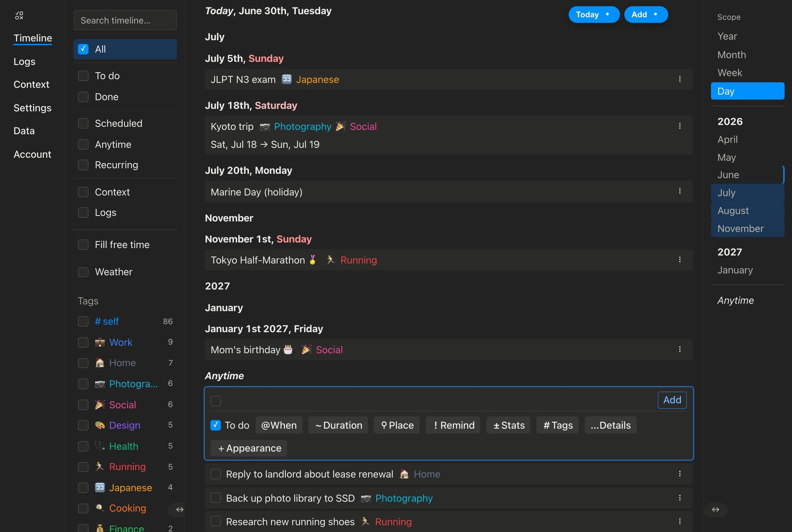Enable Fill free time option
The height and width of the screenshot is (532, 792).
click(83, 245)
